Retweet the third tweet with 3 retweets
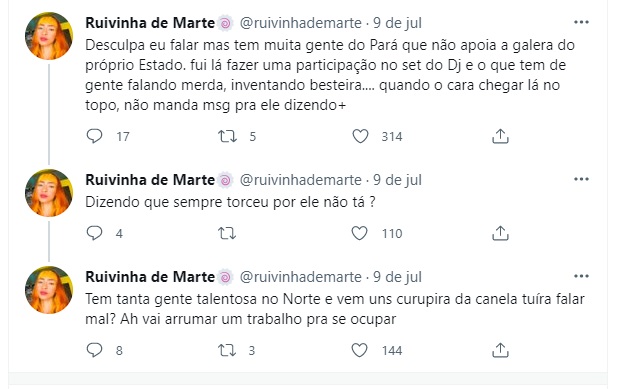This screenshot has height=389, width=617. point(227,350)
